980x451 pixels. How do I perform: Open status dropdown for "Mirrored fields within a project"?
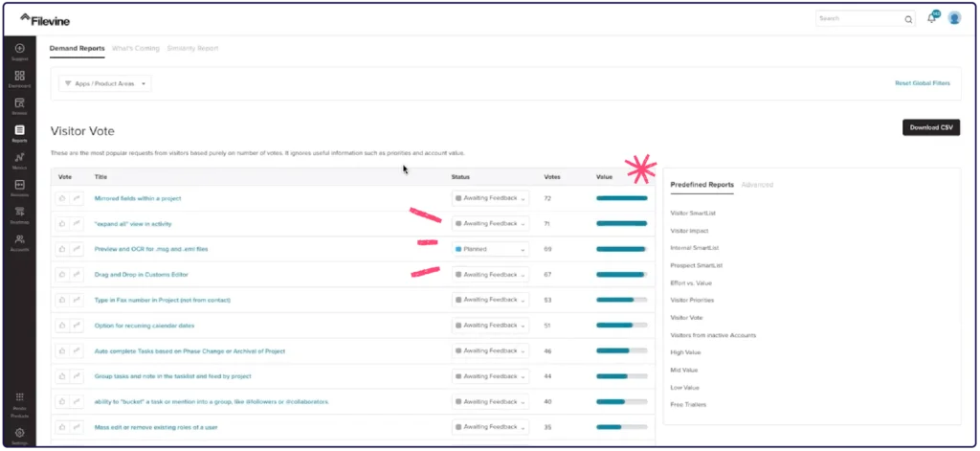pos(490,198)
